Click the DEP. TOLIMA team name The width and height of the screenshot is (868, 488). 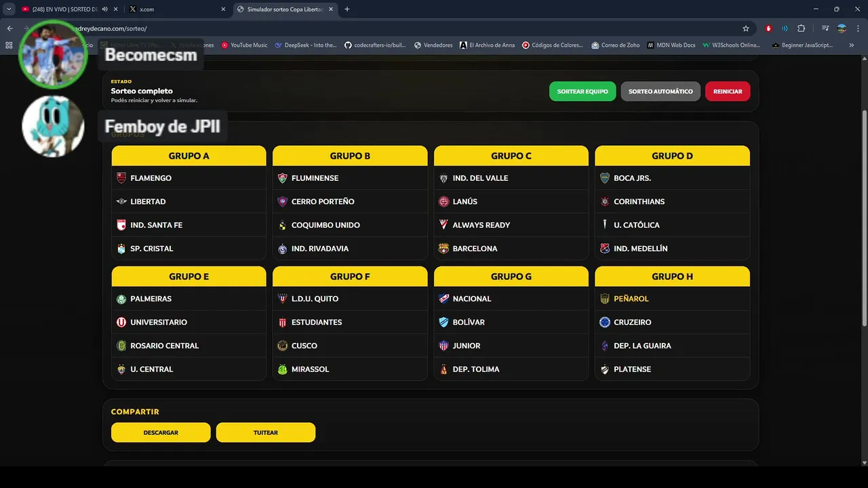476,369
